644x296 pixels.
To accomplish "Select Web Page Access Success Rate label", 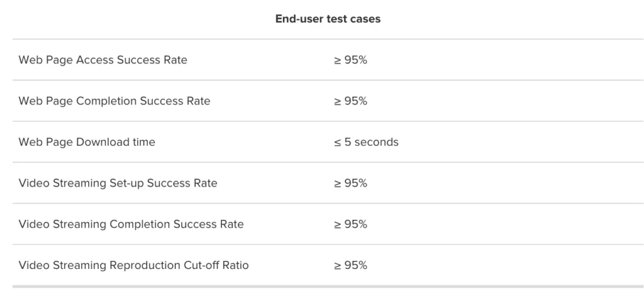I will [x=103, y=60].
